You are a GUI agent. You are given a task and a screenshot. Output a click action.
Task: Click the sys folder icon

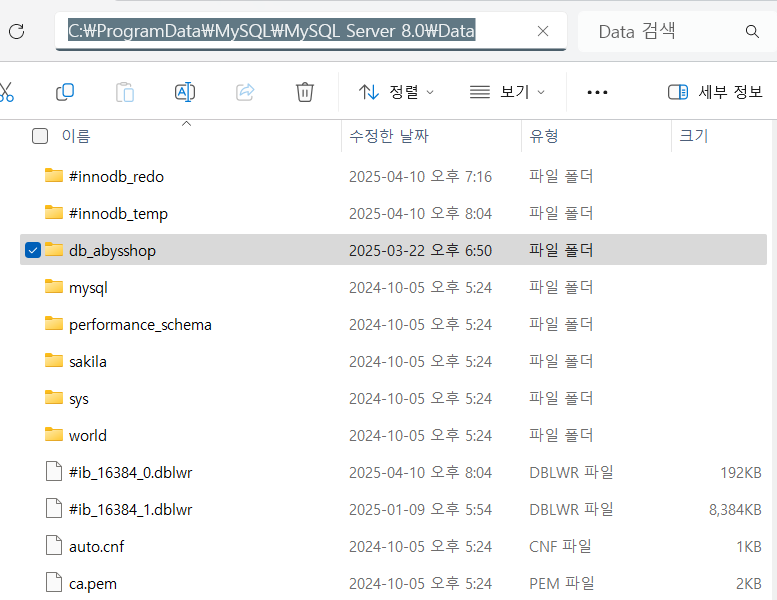(54, 398)
